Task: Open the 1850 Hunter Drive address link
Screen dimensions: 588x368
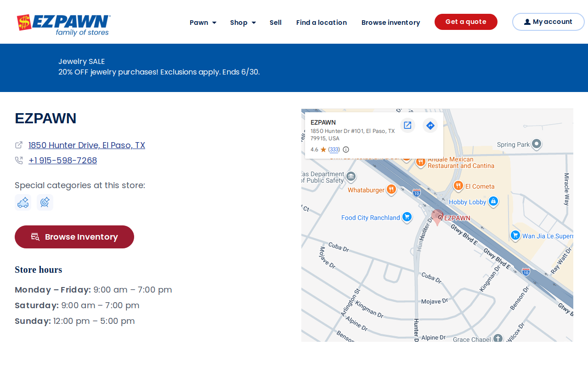Action: pyautogui.click(x=87, y=145)
